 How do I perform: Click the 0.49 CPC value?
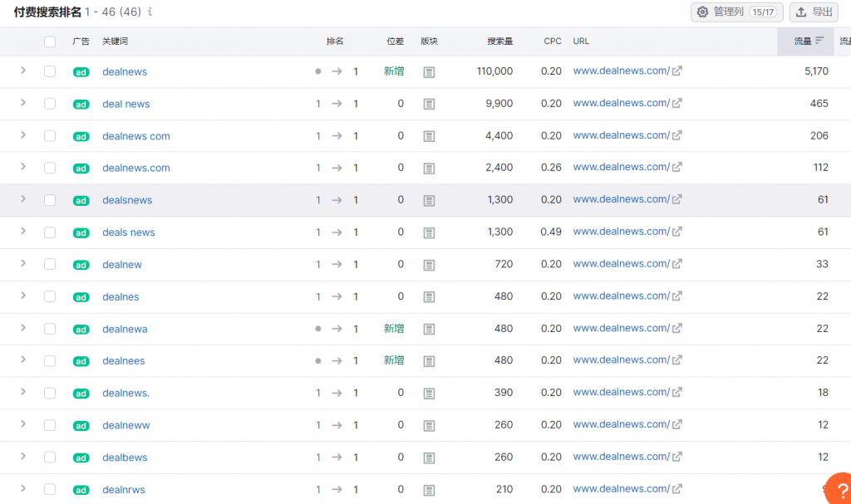click(551, 232)
